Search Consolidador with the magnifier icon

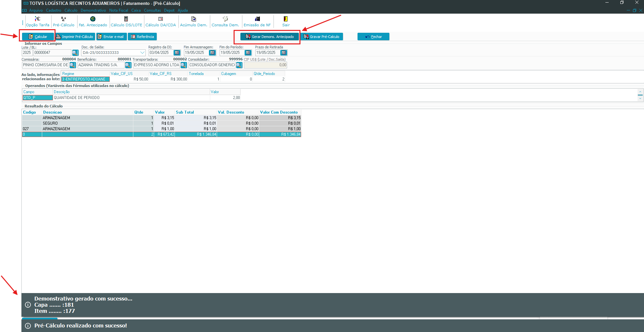pyautogui.click(x=239, y=65)
